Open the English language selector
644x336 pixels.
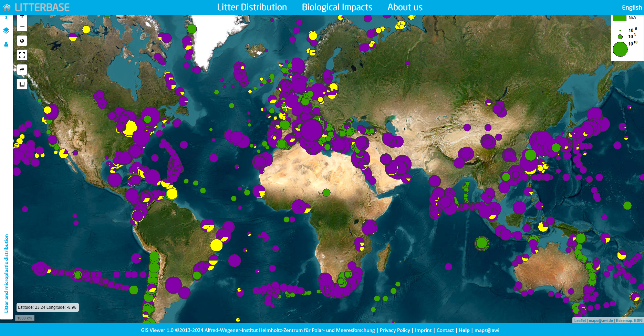pos(632,8)
